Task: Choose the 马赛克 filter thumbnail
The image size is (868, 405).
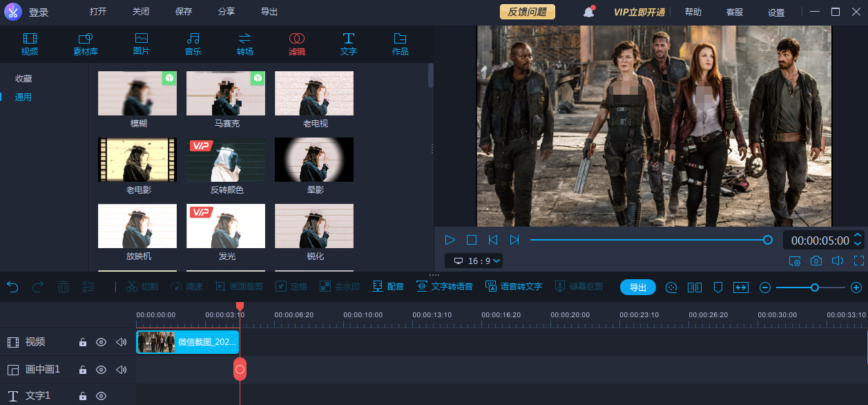Action: point(226,93)
